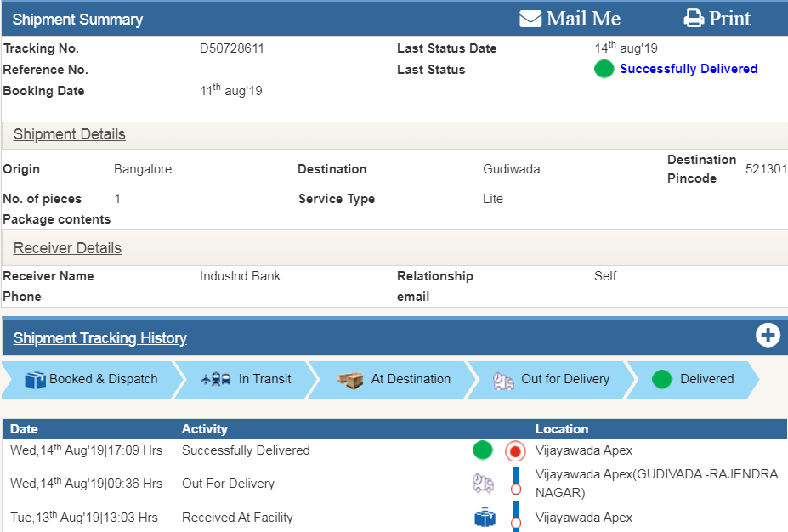Click the Mail Me text button
The width and height of the screenshot is (788, 532).
pos(583,19)
